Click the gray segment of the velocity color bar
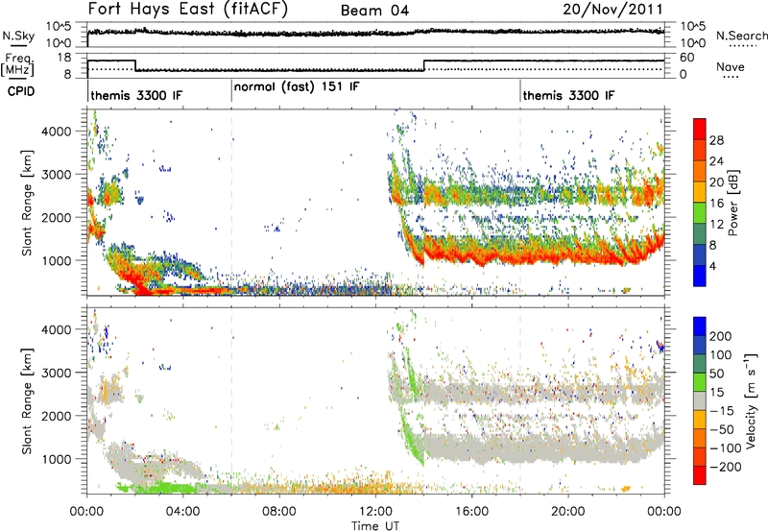The height and width of the screenshot is (532, 768). pyautogui.click(x=700, y=401)
